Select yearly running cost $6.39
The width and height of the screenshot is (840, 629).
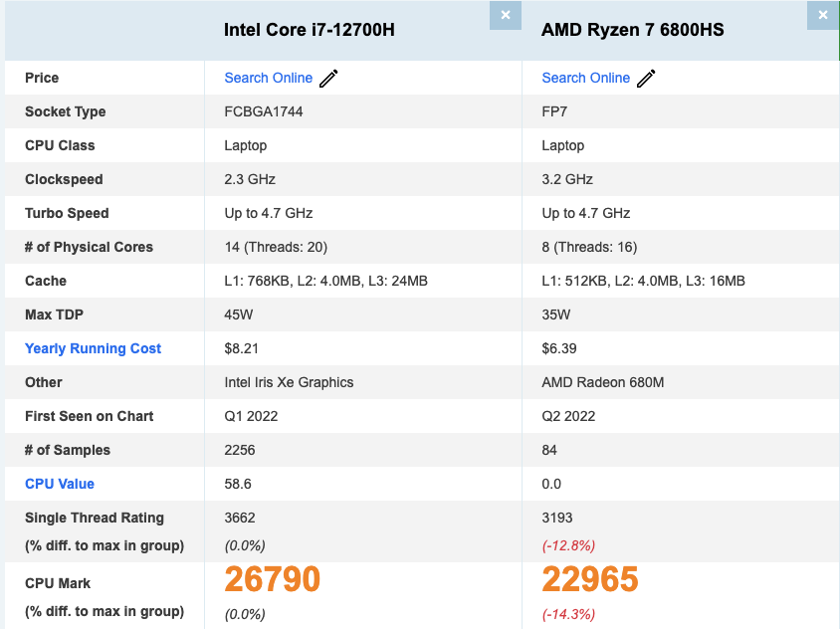click(x=559, y=348)
